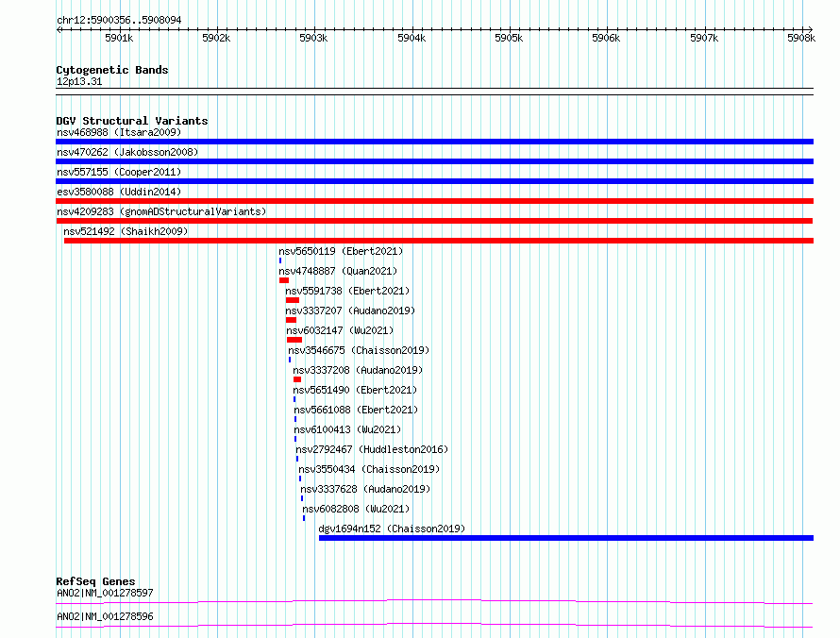Select the blue bar under nsv470262
Image resolution: width=840 pixels, height=638 pixels.
pos(434,161)
